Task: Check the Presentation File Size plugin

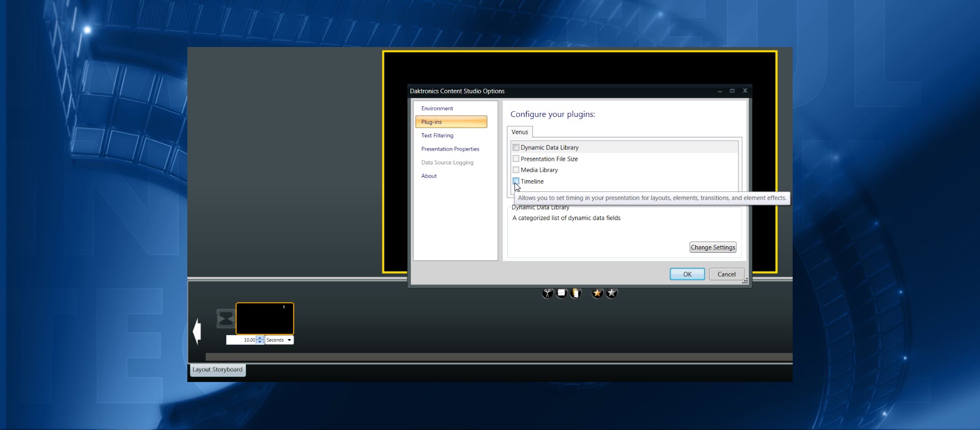Action: point(516,159)
